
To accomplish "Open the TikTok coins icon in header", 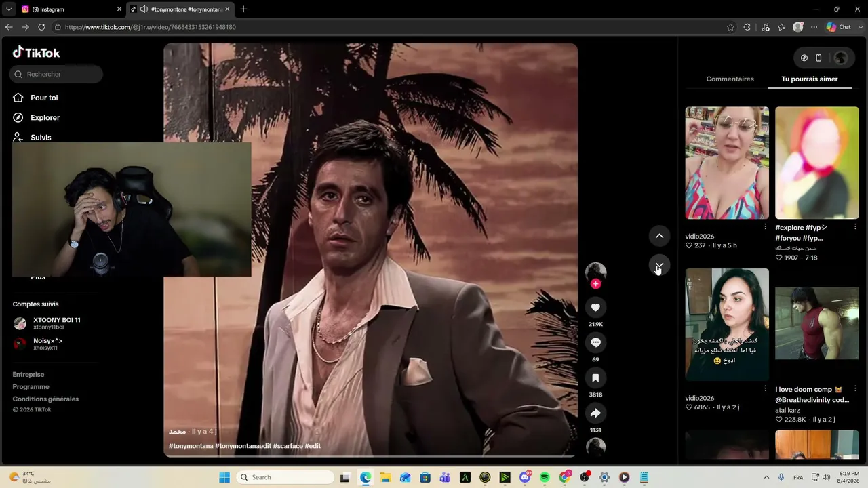I will [x=804, y=58].
